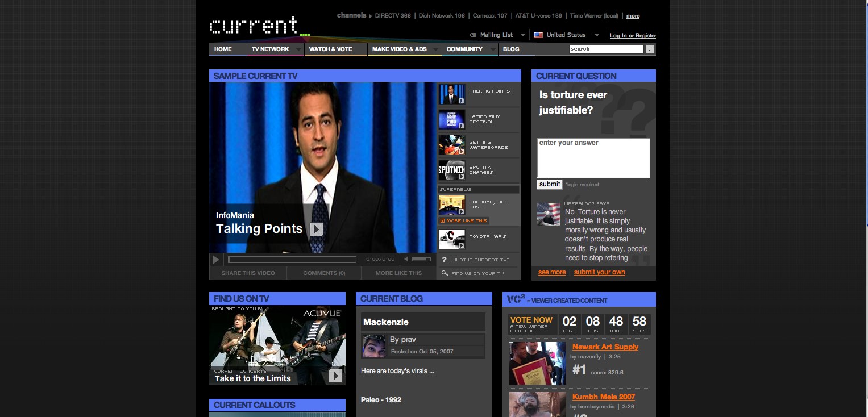Open the Talking Points playlist thumbnail
The height and width of the screenshot is (417, 868).
[452, 94]
